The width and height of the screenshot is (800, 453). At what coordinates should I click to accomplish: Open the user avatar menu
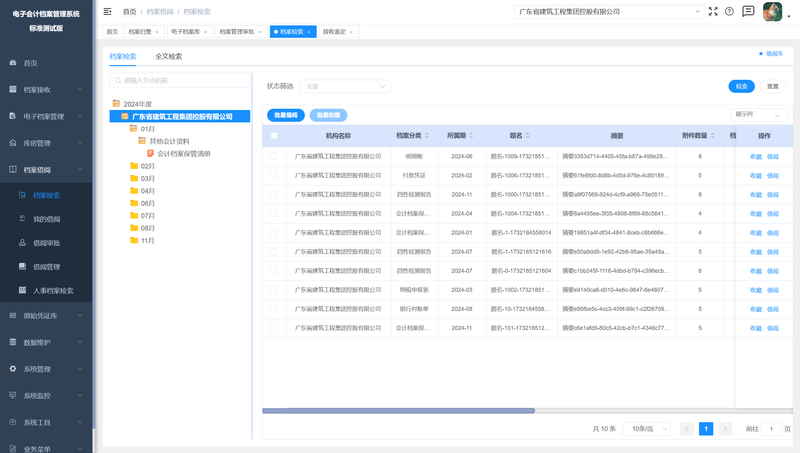pyautogui.click(x=772, y=12)
